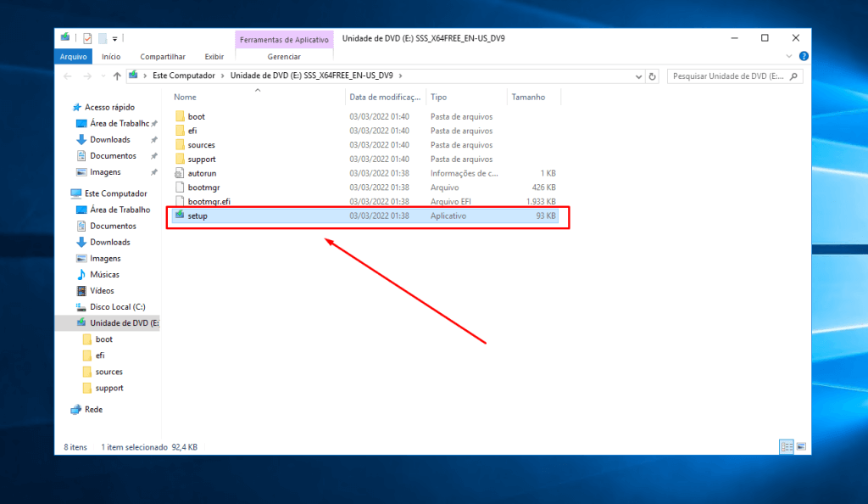This screenshot has width=868, height=504.
Task: Select the support folder icon in the file list
Action: 180,159
